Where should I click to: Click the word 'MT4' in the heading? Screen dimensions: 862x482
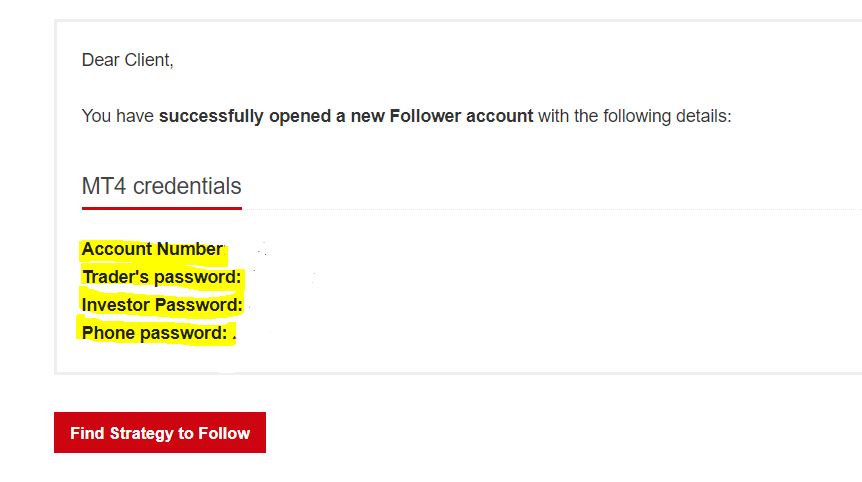pos(104,186)
